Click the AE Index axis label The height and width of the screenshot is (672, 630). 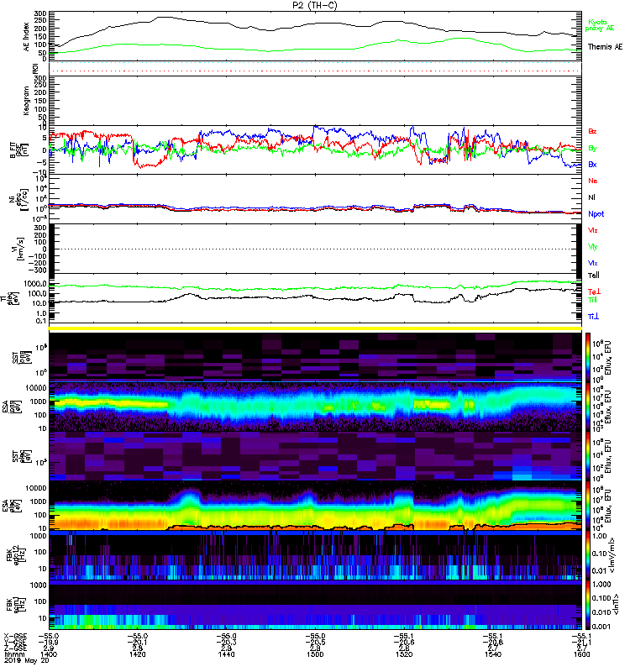(26, 37)
